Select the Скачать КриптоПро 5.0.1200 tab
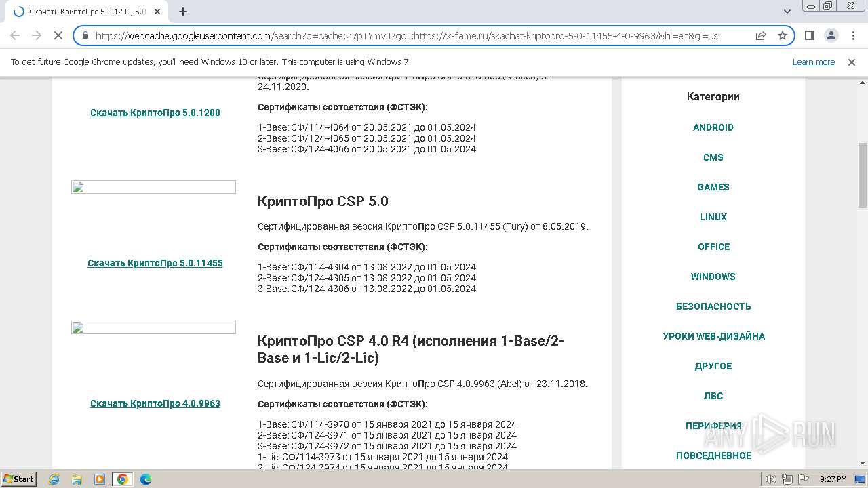This screenshot has height=488, width=868. [x=87, y=12]
